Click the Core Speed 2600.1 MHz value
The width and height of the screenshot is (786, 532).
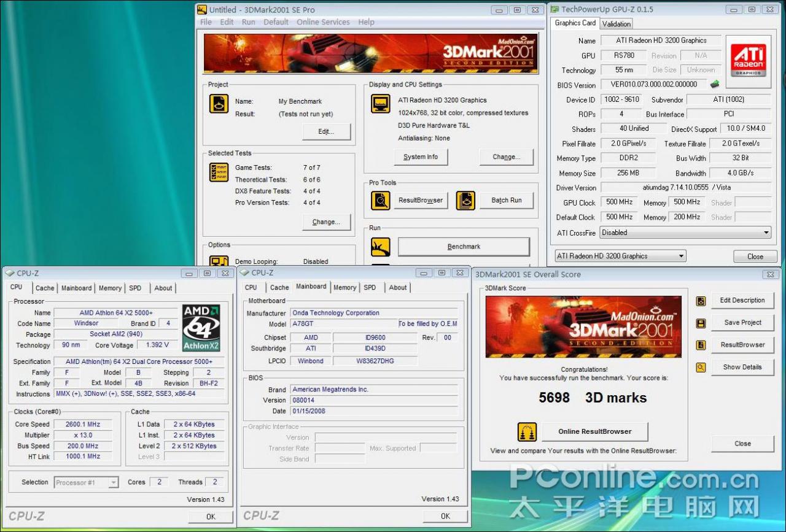point(83,425)
